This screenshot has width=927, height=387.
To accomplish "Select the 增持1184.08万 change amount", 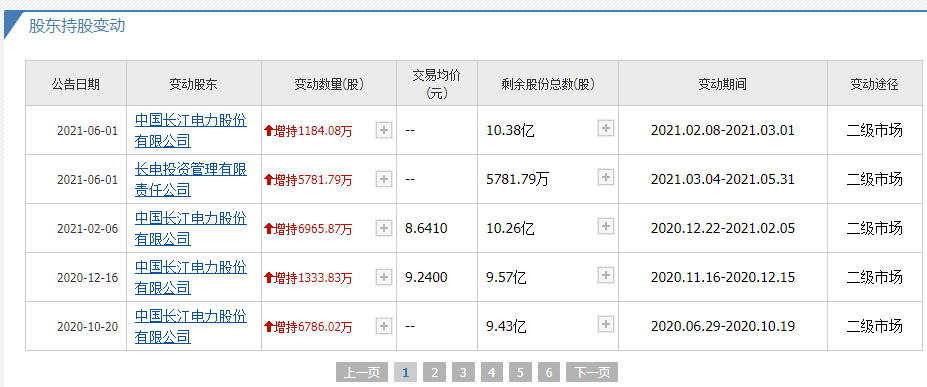I will click(308, 131).
